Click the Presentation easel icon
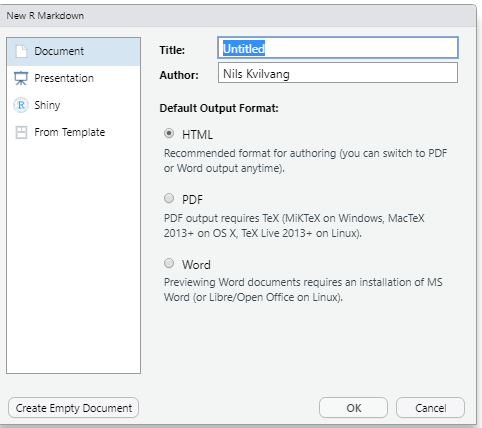 tap(21, 78)
